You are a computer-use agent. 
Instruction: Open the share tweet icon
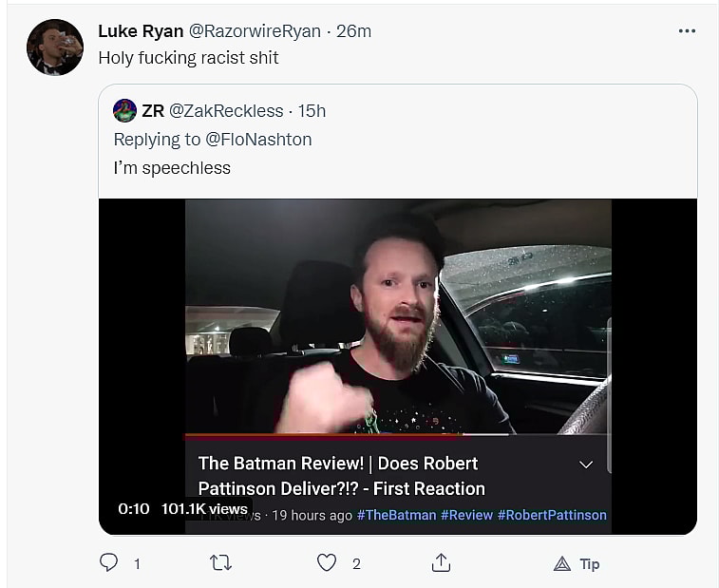pos(441,563)
